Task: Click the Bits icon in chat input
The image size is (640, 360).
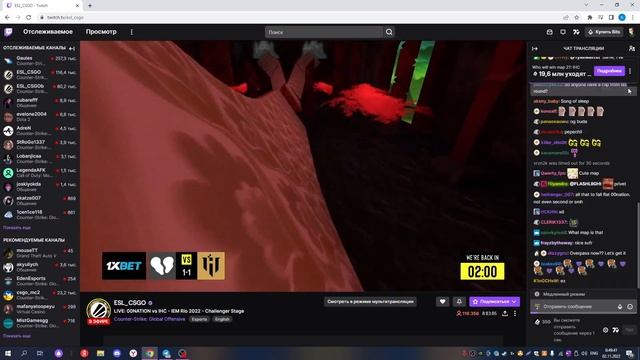Action: 620,307
